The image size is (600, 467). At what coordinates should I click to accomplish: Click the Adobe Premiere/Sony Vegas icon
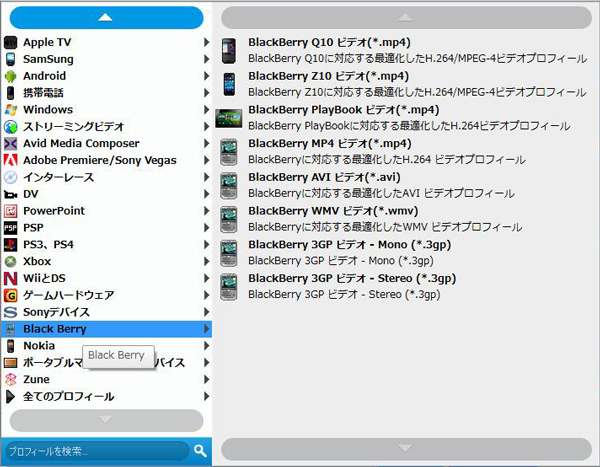point(11,161)
